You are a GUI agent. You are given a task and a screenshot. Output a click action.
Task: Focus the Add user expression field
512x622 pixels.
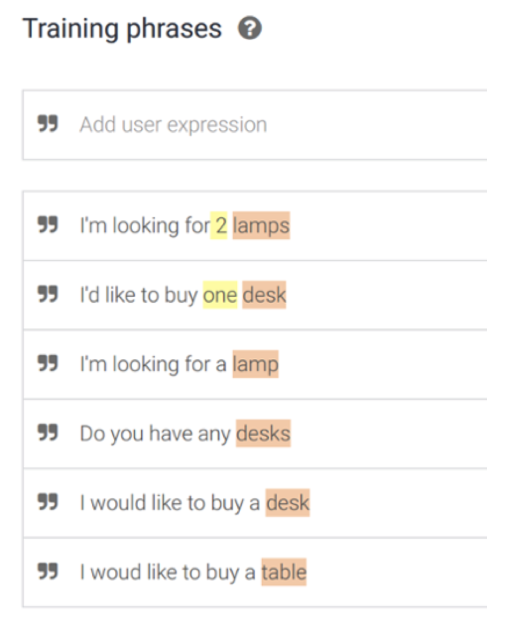(255, 125)
